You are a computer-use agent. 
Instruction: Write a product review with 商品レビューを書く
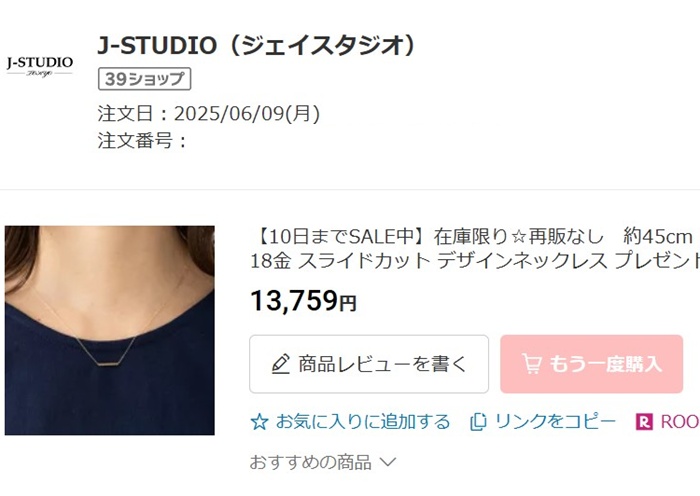click(x=369, y=364)
